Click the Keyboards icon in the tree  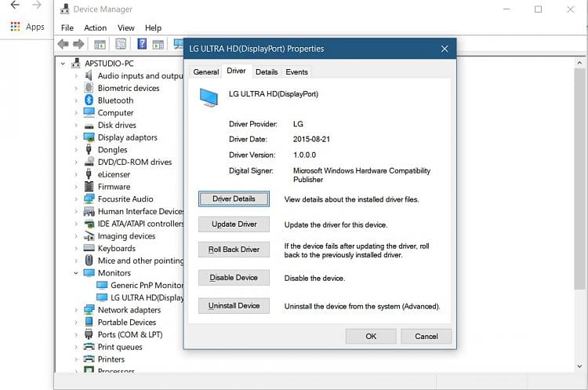coord(89,248)
